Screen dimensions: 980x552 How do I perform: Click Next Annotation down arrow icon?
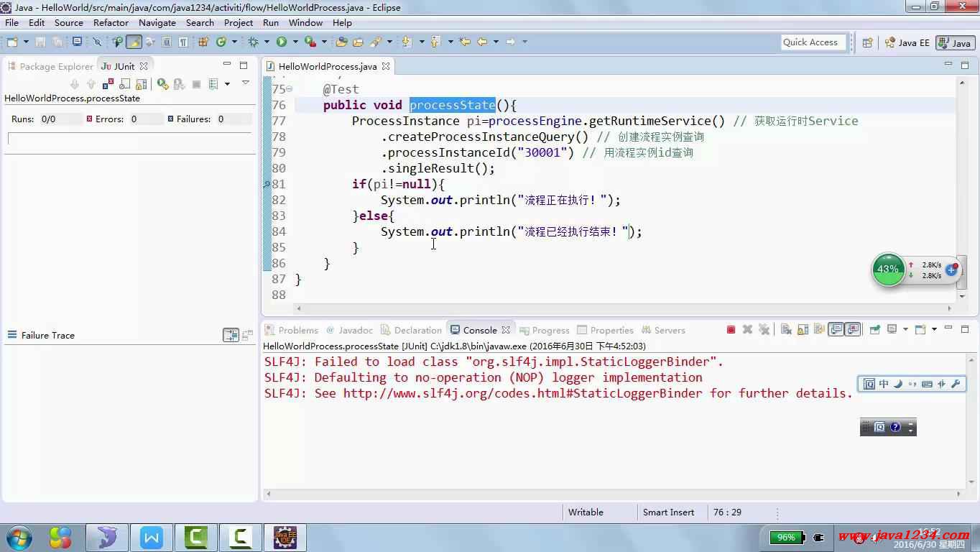pos(407,42)
